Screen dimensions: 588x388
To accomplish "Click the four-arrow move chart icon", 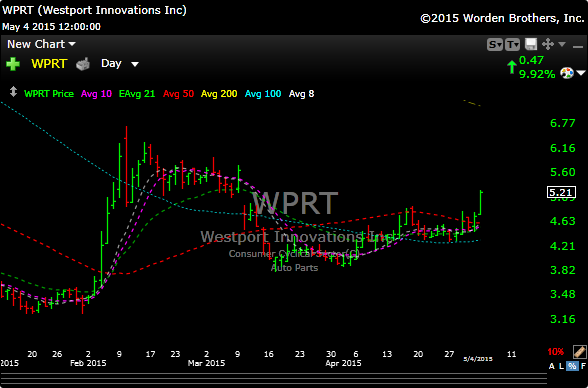I will (548, 44).
